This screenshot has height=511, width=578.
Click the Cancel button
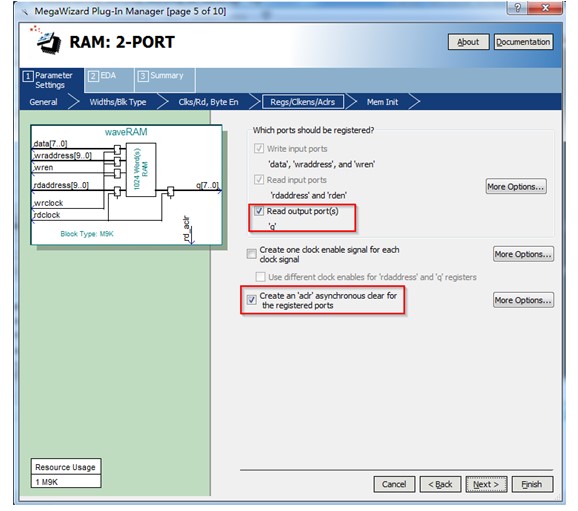394,484
